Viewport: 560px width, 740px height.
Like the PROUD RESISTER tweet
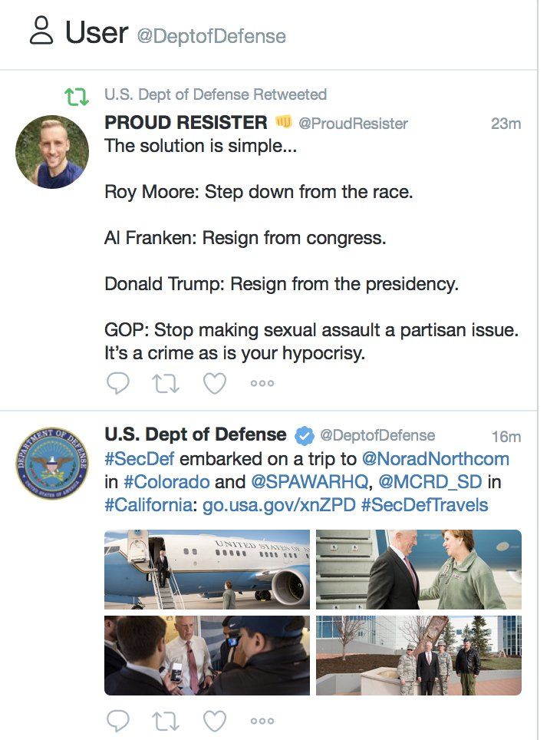click(x=215, y=382)
